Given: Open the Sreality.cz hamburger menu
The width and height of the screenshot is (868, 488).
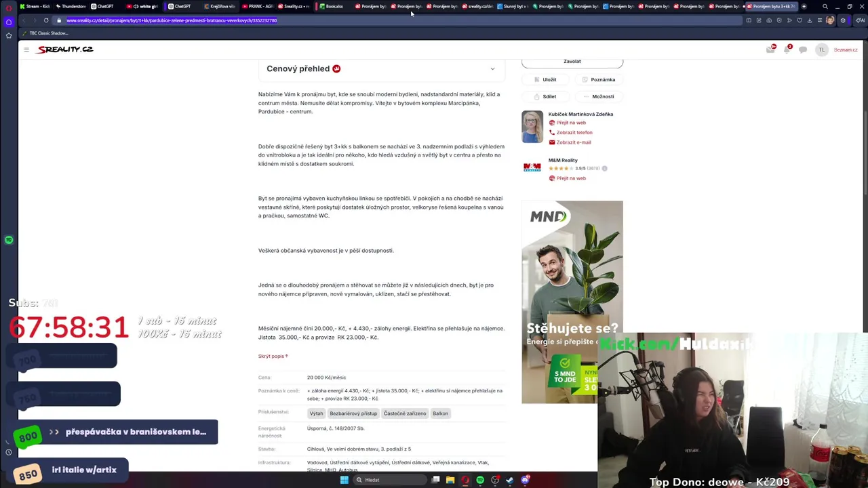Looking at the screenshot, I should (26, 49).
